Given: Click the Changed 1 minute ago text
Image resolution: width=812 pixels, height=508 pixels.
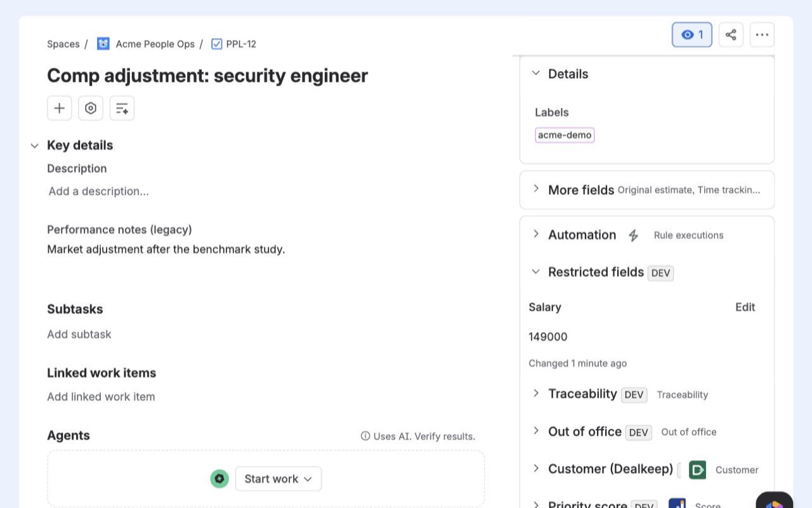Looking at the screenshot, I should coord(578,363).
